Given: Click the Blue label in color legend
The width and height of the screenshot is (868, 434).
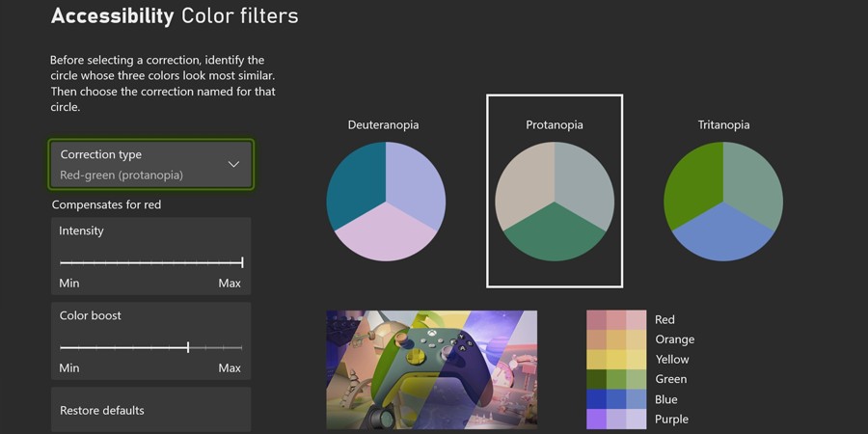Looking at the screenshot, I should (x=665, y=399).
